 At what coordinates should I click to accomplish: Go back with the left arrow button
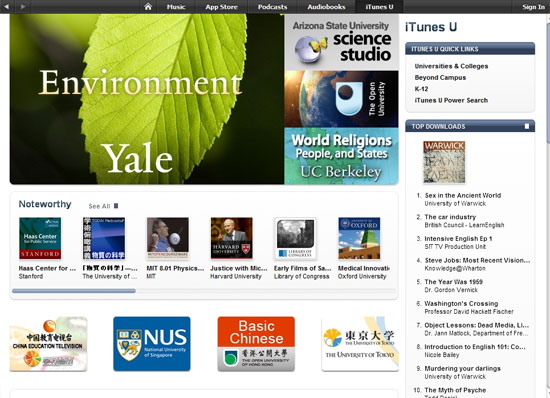tap(6, 6)
